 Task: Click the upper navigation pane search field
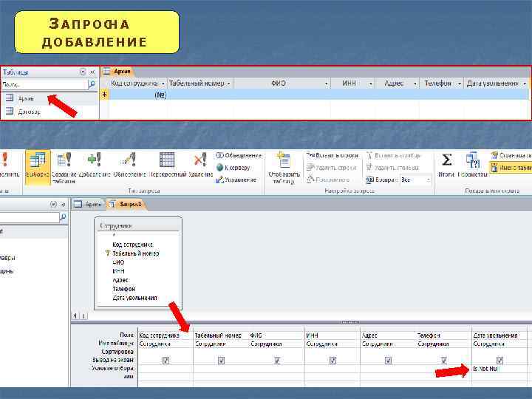pos(44,84)
